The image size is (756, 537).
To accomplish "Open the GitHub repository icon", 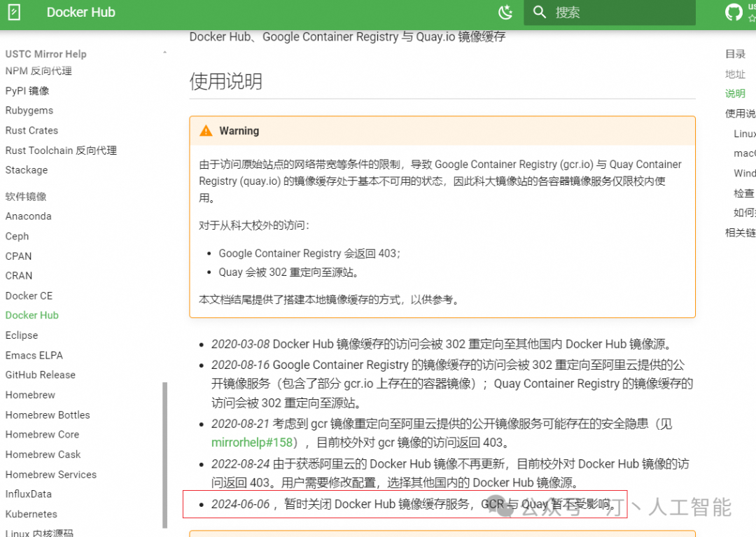I will coord(734,12).
